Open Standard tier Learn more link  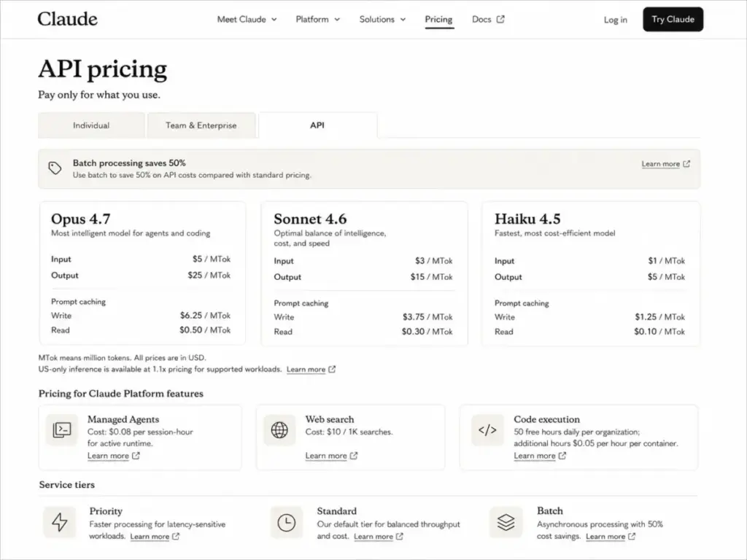pyautogui.click(x=373, y=537)
